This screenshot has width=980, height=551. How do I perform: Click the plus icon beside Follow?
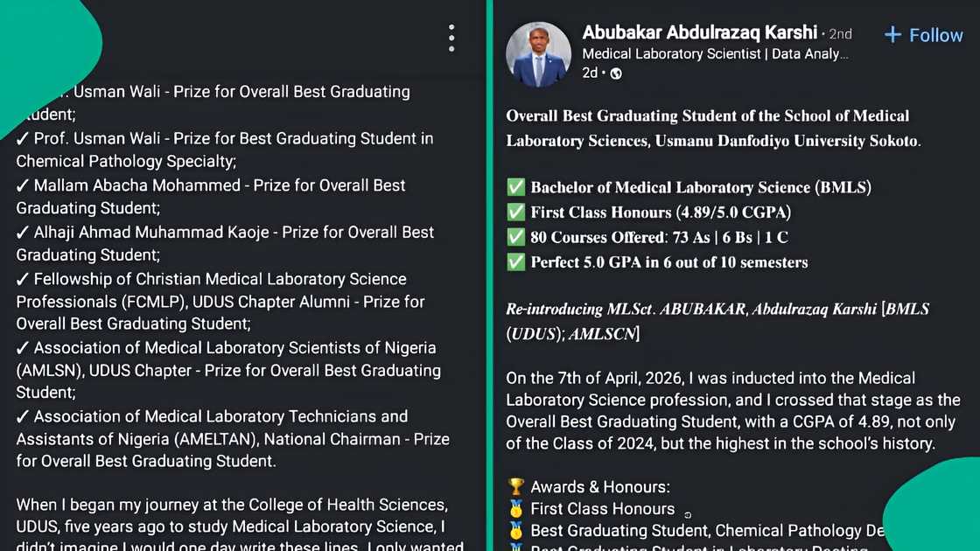pos(892,35)
